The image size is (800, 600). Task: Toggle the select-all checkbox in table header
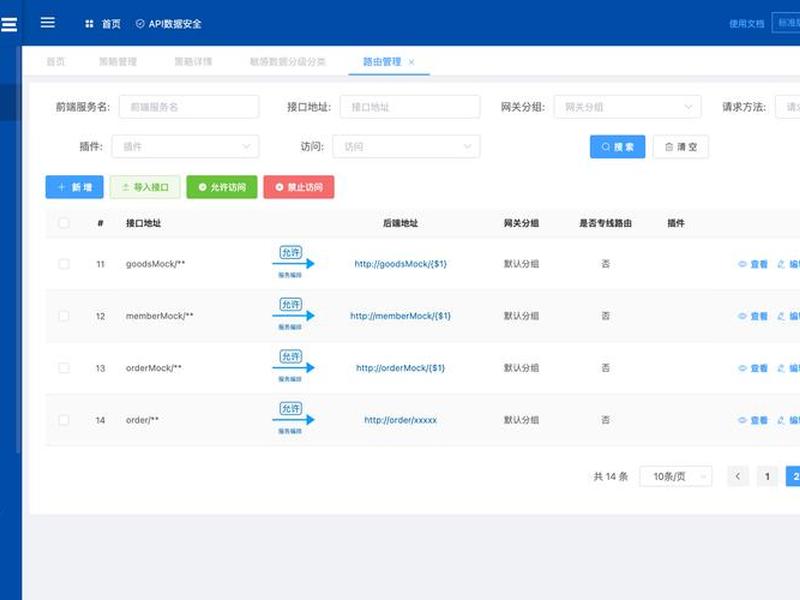(64, 223)
